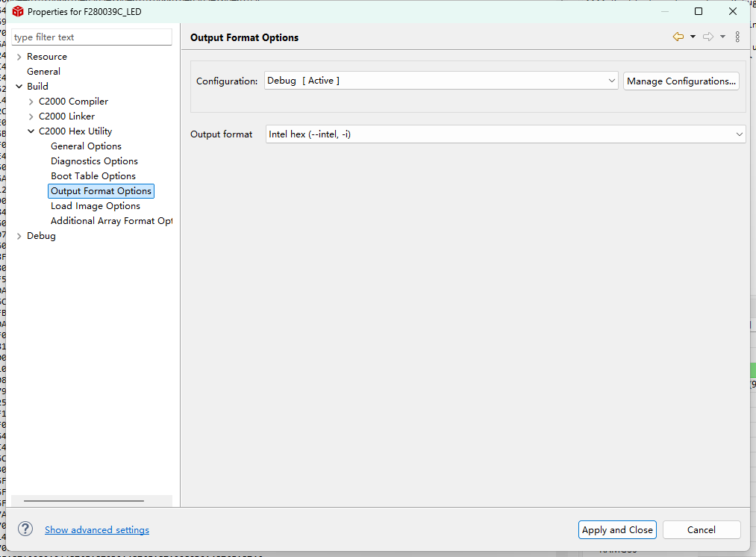Click the Manage Configurations button
Screen dimensions: 756x557
point(681,81)
